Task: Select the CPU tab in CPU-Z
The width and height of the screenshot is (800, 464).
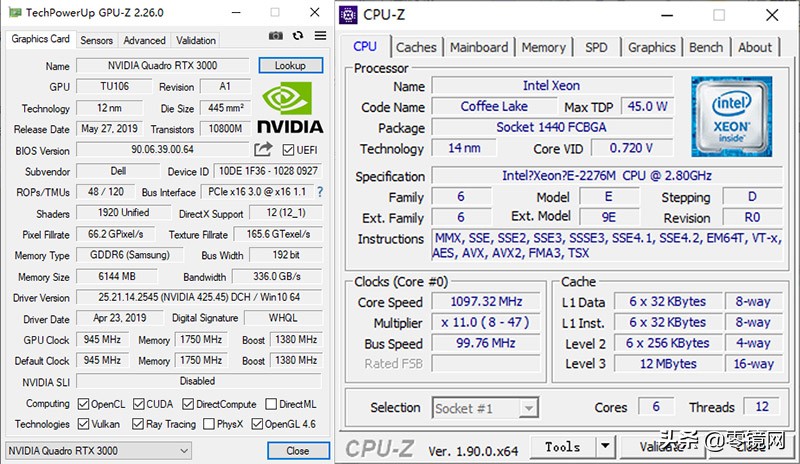Action: pos(365,46)
